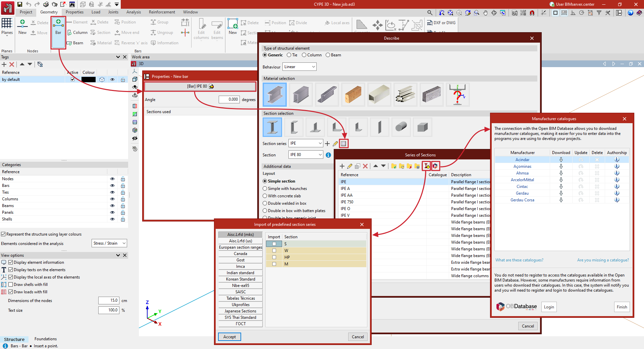Open Edit columns tool
Viewport: 644px width, 349px height.
(x=201, y=29)
